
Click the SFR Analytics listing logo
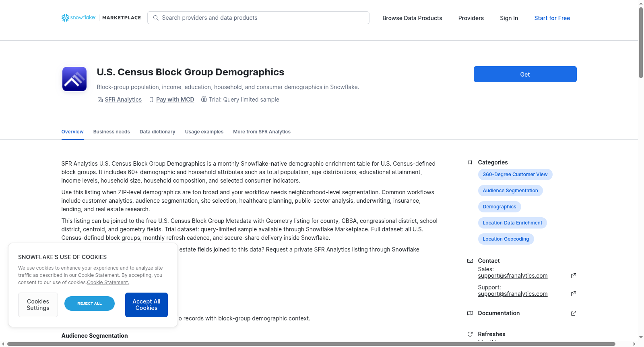coord(74,79)
